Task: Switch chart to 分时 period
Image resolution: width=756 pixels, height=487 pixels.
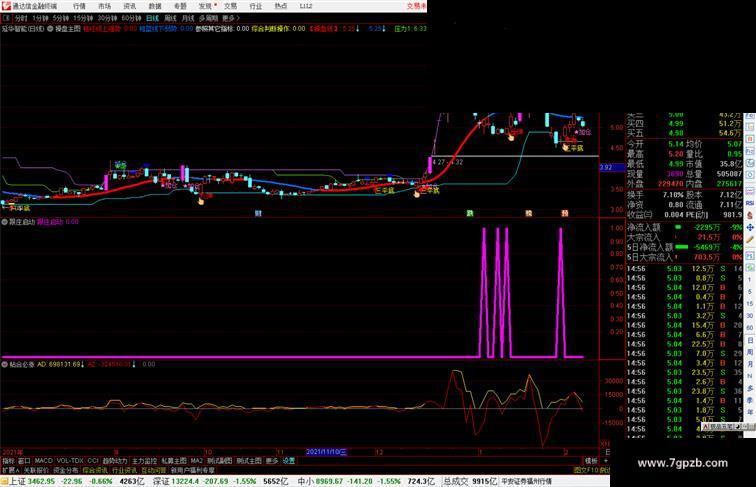Action: (x=21, y=18)
